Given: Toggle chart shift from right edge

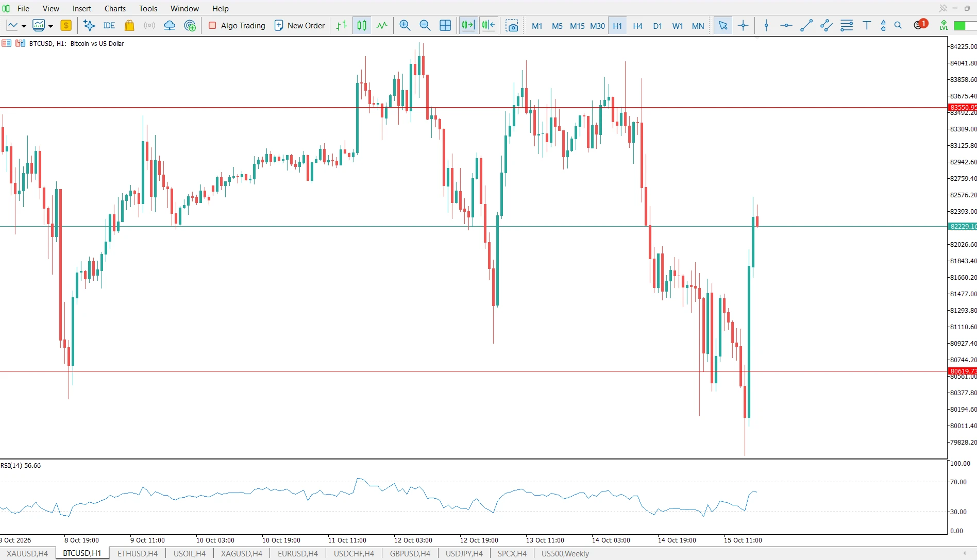Looking at the screenshot, I should (488, 25).
